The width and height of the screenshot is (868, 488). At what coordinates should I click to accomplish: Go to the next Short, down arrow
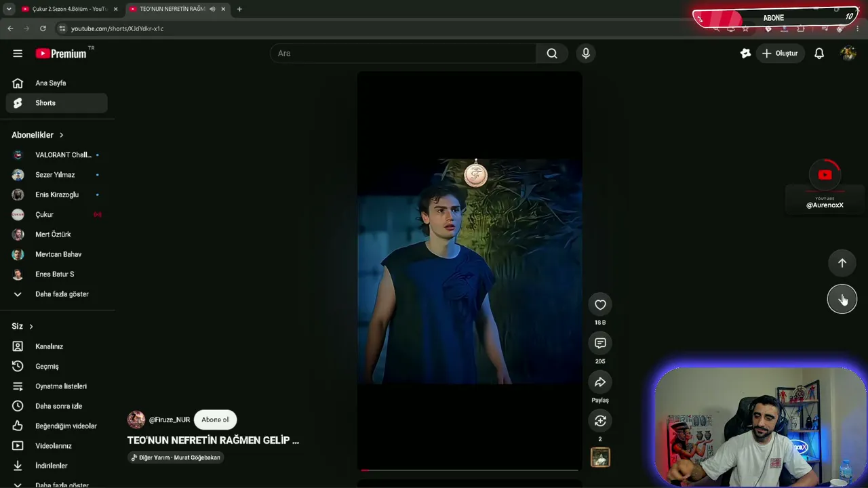pos(842,299)
